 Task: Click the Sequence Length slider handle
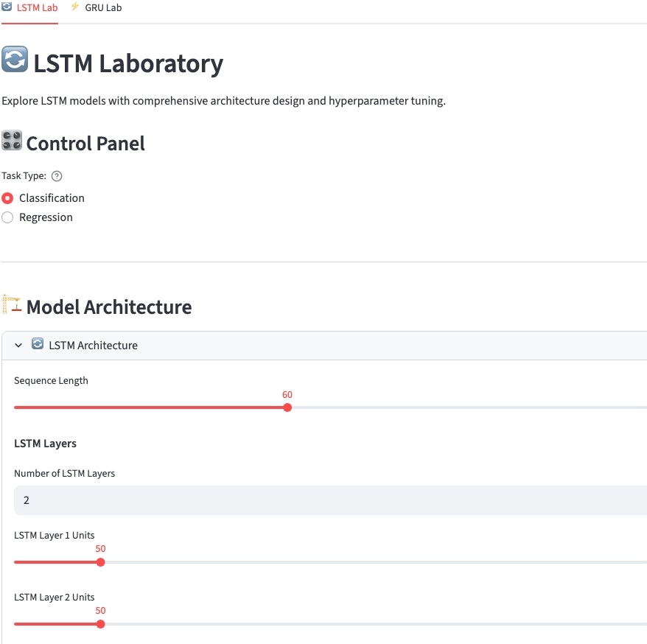click(x=287, y=407)
